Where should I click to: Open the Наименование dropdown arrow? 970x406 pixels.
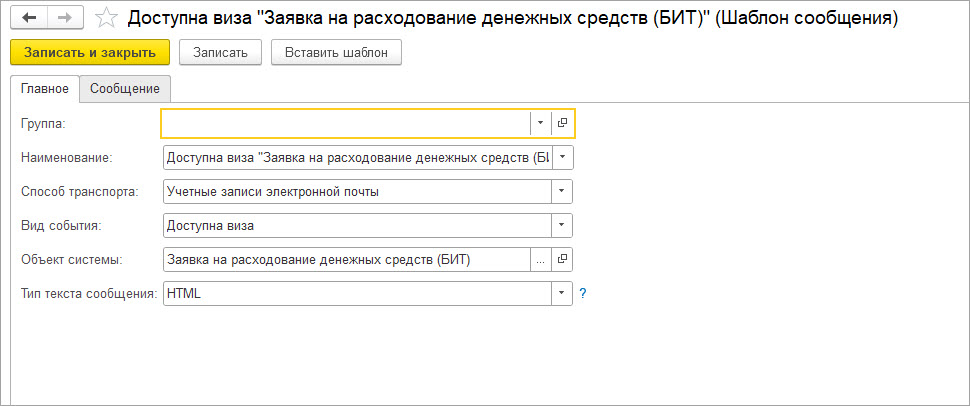[x=562, y=157]
